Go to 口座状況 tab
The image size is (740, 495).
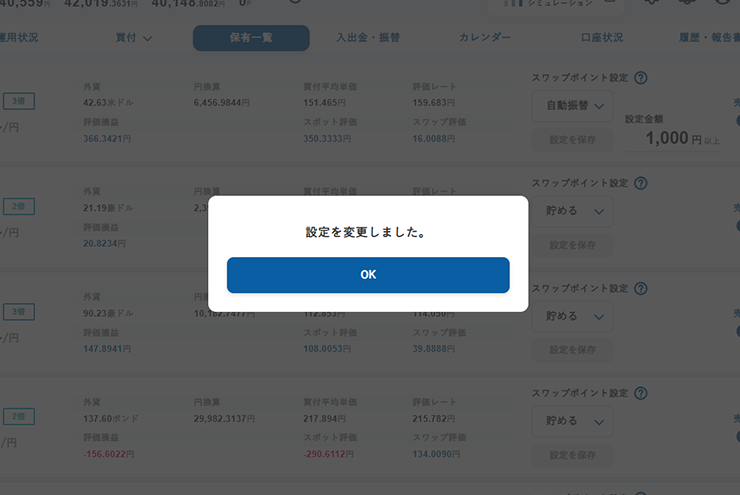pos(602,38)
